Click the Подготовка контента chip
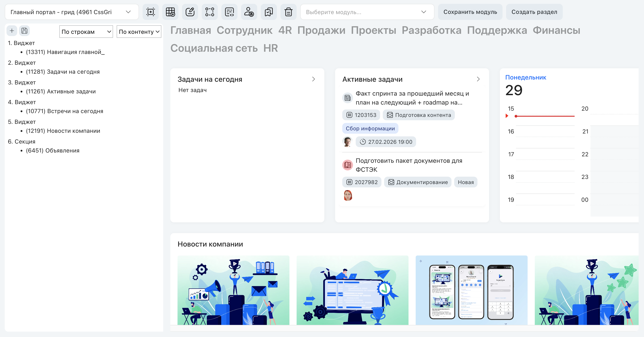Viewport: 644px width, 337px height. click(x=419, y=115)
